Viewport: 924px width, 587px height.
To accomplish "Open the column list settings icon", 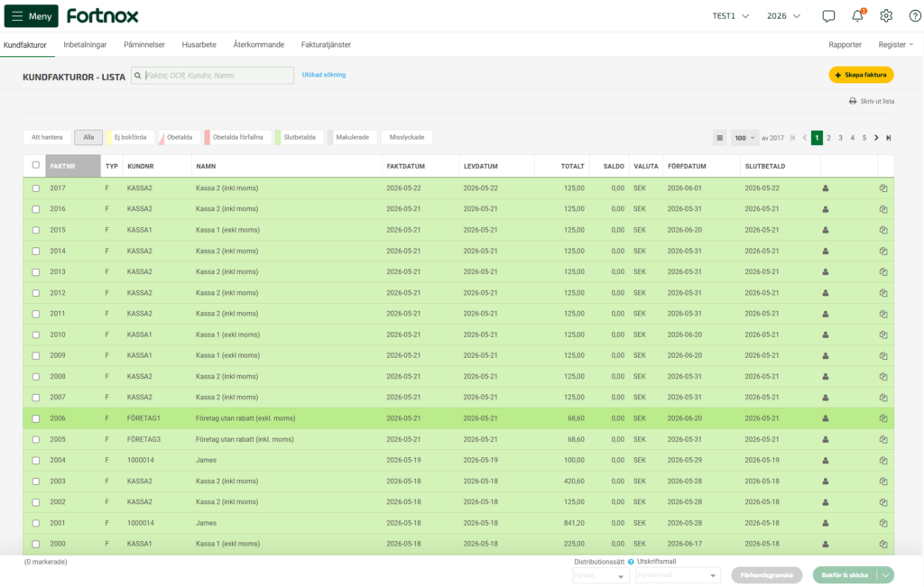I will [719, 138].
